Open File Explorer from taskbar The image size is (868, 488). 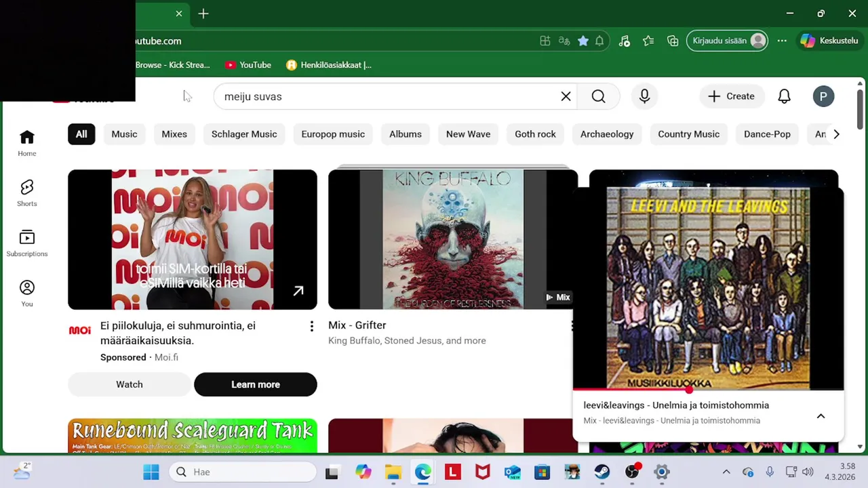point(393,472)
